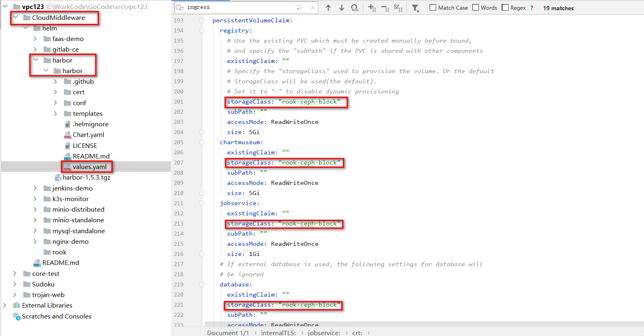The image size is (644, 336).
Task: Click the Chart.yaml YML file icon
Action: pos(68,135)
